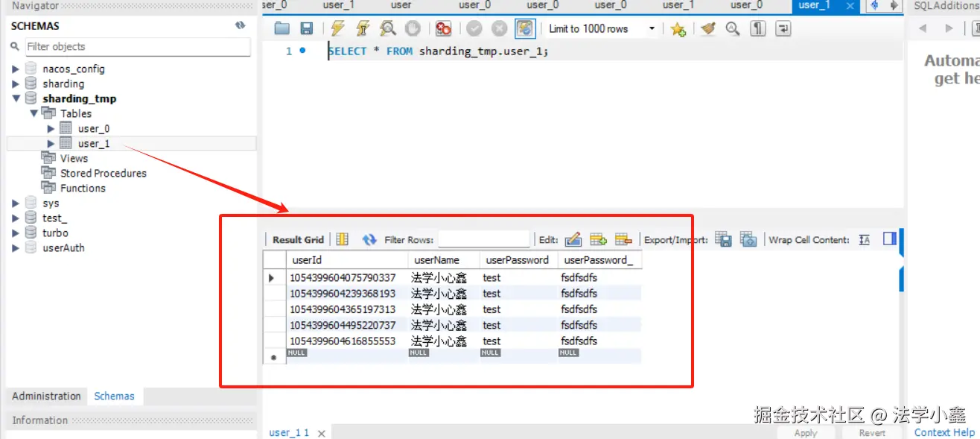The height and width of the screenshot is (439, 980).
Task: Open the Limit to 1000 rows dropdown
Action: pos(602,28)
